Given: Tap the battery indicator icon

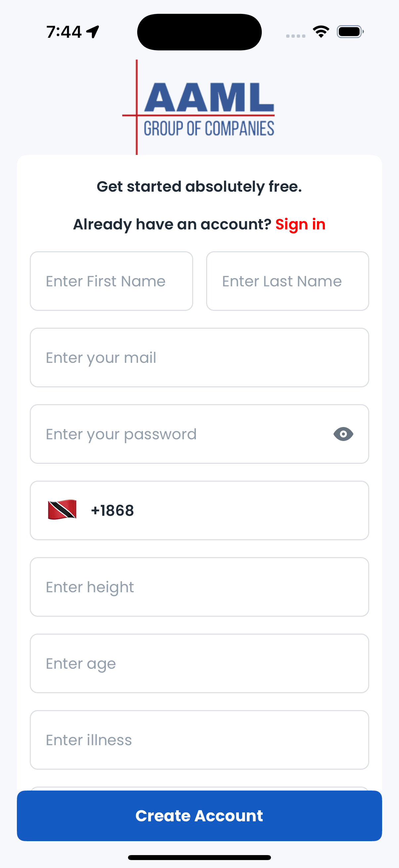Looking at the screenshot, I should click(x=350, y=32).
